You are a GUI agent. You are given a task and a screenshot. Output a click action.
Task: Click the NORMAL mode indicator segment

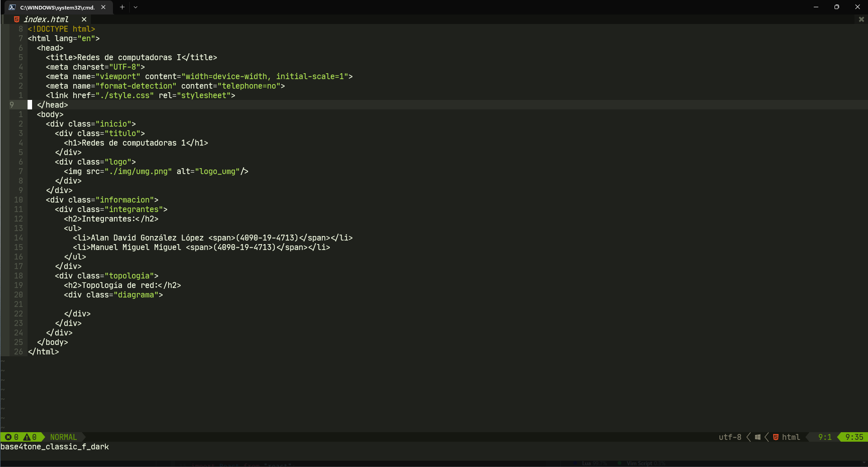[x=63, y=437]
